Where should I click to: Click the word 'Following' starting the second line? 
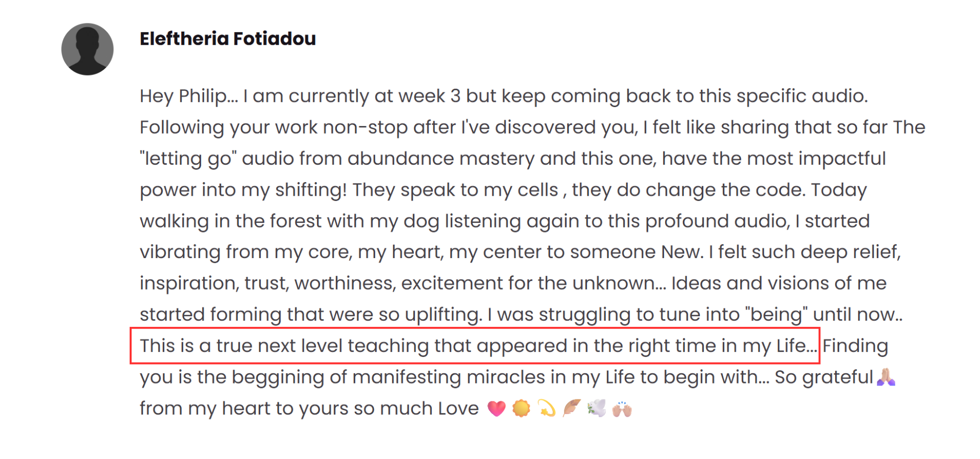click(x=182, y=127)
